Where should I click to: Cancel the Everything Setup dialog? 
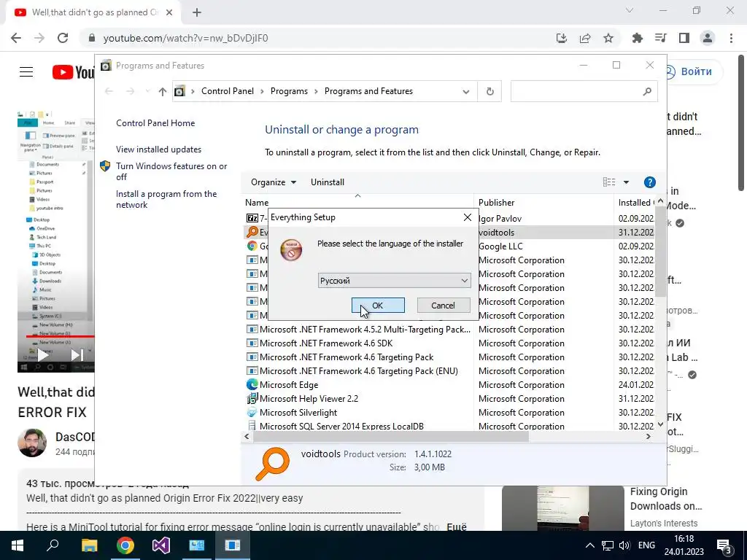[x=443, y=306]
